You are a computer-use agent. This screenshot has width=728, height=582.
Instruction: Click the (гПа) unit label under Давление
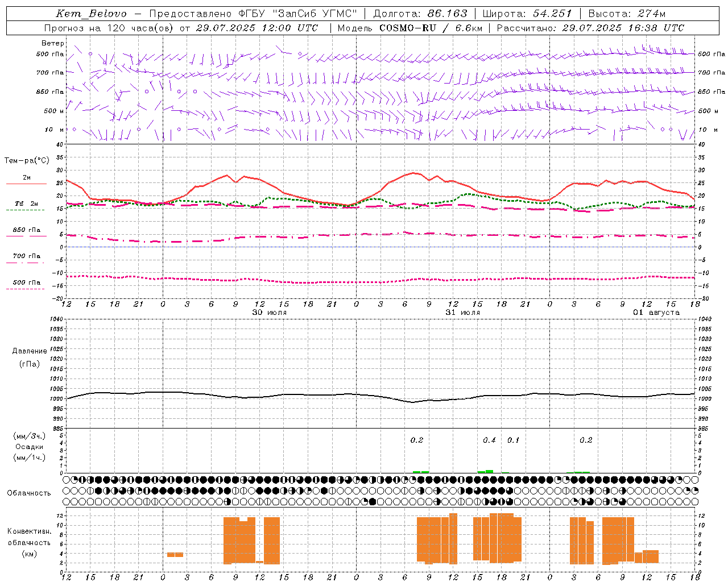[x=30, y=364]
